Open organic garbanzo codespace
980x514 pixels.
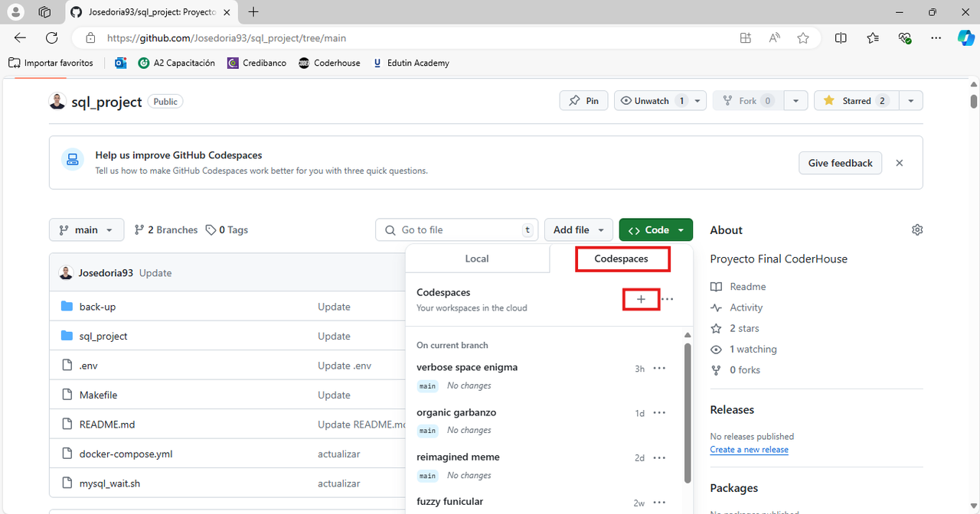pos(456,412)
